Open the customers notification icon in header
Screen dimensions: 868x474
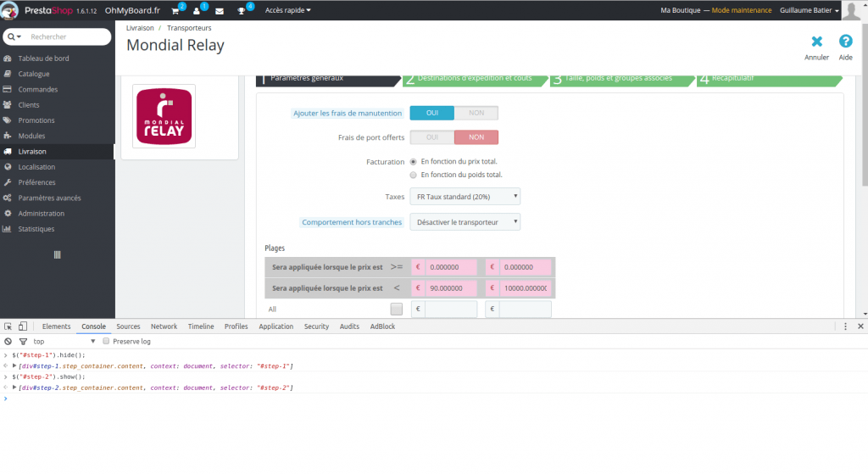point(197,10)
